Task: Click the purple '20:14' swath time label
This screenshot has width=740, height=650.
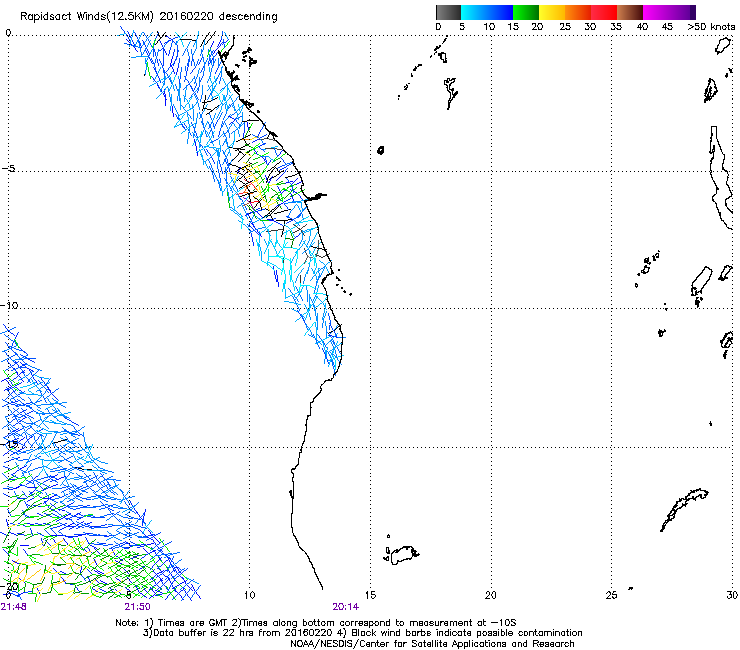Action: [345, 607]
